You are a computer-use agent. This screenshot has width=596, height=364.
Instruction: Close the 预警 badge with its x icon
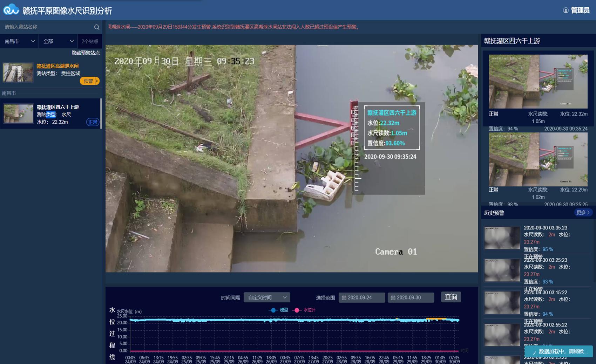tap(97, 81)
